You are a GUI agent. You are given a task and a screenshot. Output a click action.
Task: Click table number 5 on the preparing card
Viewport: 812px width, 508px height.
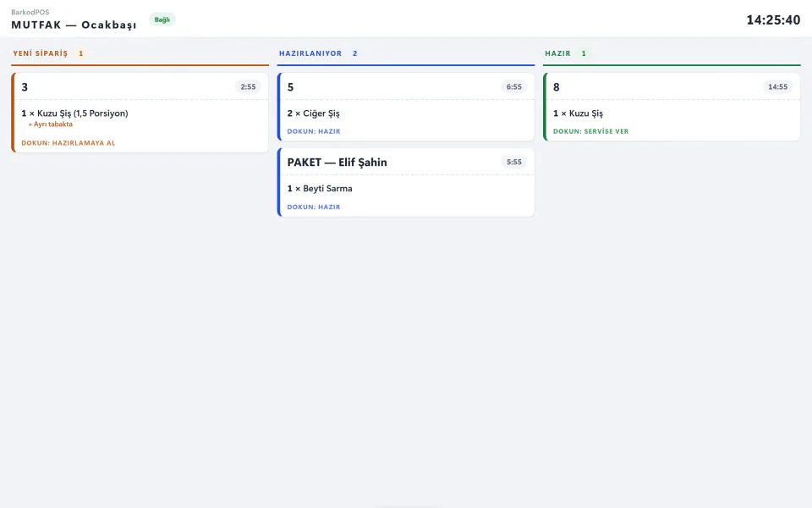pyautogui.click(x=290, y=87)
